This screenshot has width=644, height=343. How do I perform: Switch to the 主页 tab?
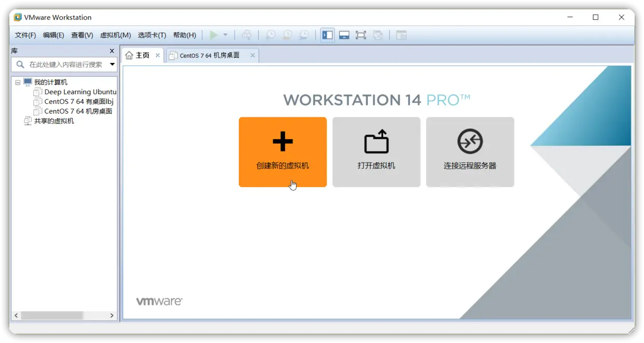(x=143, y=55)
